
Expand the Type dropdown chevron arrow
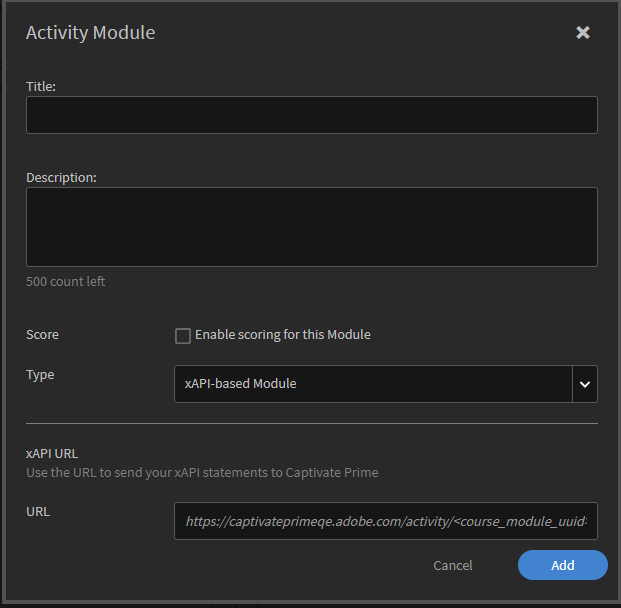point(585,384)
